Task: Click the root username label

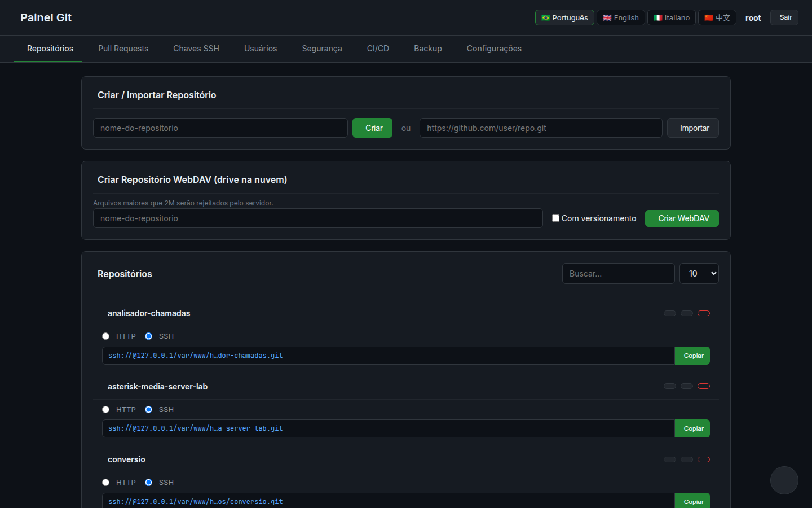Action: click(x=753, y=18)
